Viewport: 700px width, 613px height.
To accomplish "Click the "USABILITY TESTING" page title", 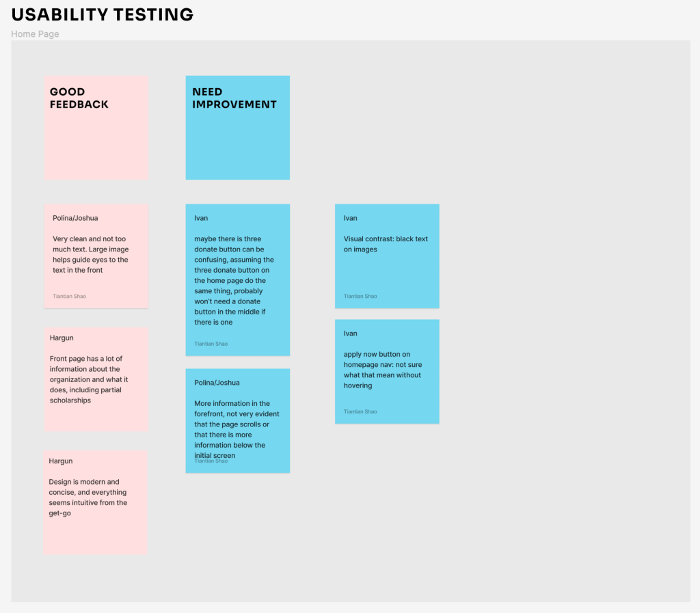I will pyautogui.click(x=103, y=14).
